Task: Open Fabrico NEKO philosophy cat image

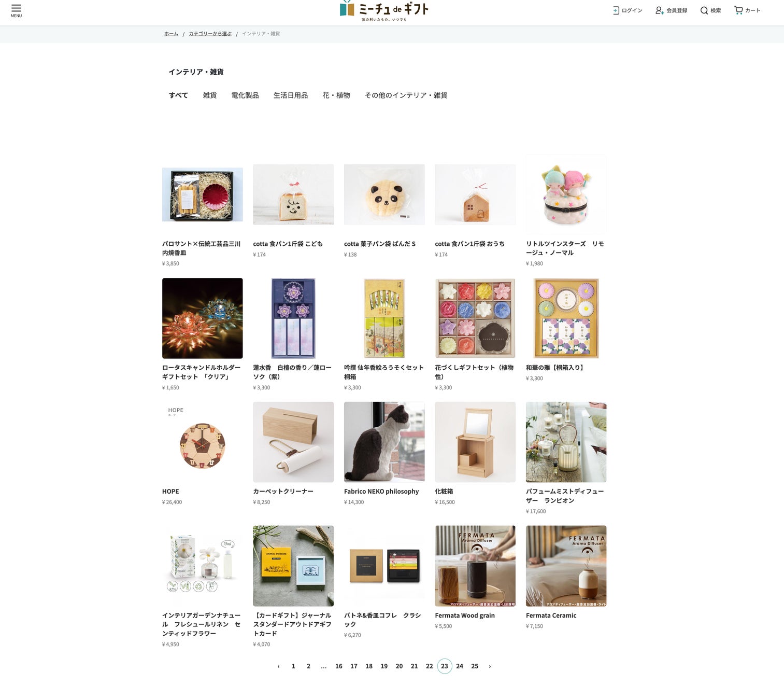Action: [x=384, y=442]
